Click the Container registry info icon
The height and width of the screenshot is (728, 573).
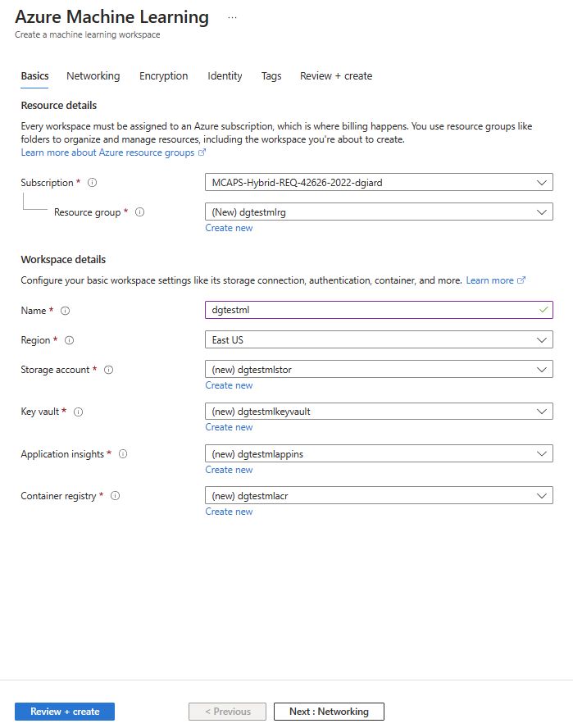point(115,496)
